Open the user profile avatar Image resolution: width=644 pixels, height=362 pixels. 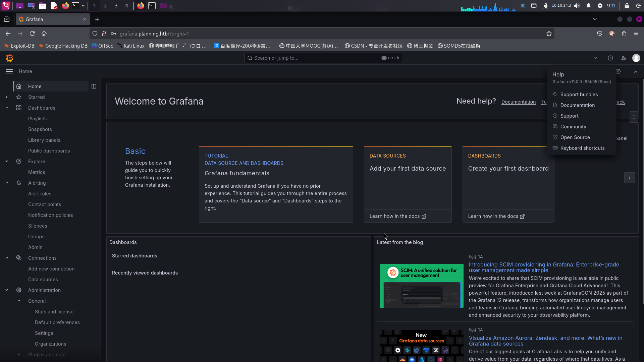pyautogui.click(x=636, y=58)
